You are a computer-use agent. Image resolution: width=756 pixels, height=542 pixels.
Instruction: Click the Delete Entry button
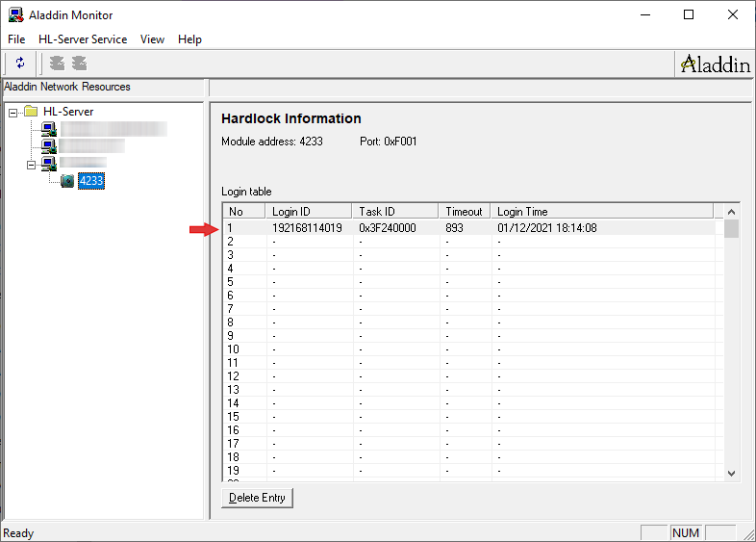(257, 498)
